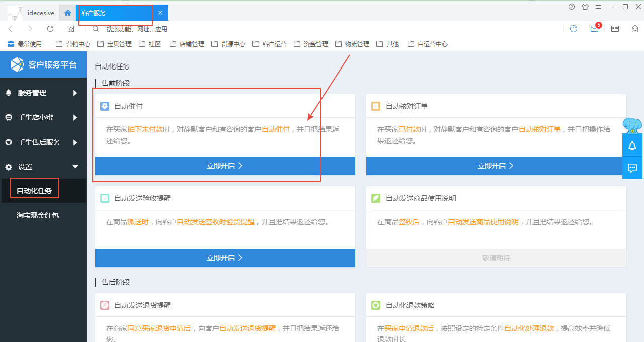Image resolution: width=644 pixels, height=342 pixels.
Task: Select 淘宝现金红包 in the sidebar
Action: coord(38,215)
